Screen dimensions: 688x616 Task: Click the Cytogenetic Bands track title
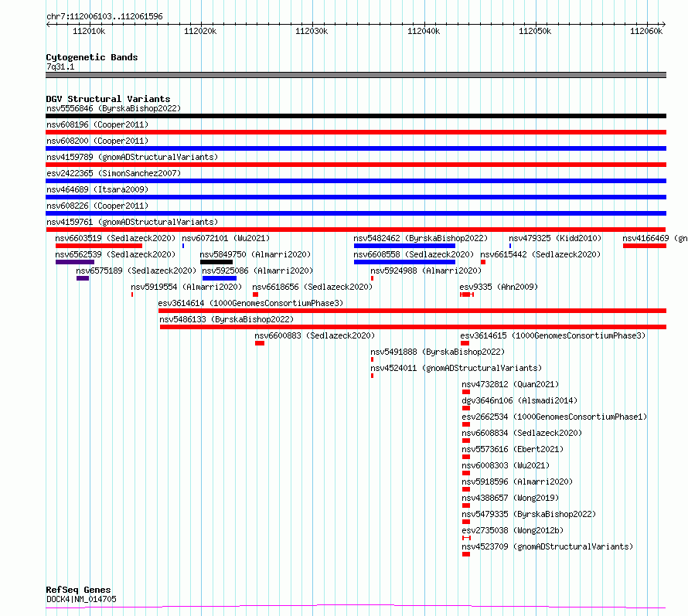pyautogui.click(x=92, y=57)
